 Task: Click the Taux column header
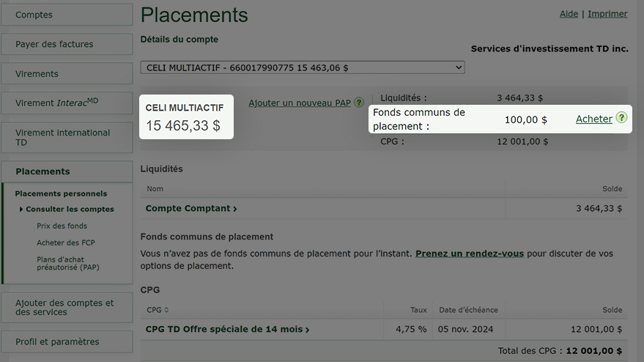click(x=418, y=310)
